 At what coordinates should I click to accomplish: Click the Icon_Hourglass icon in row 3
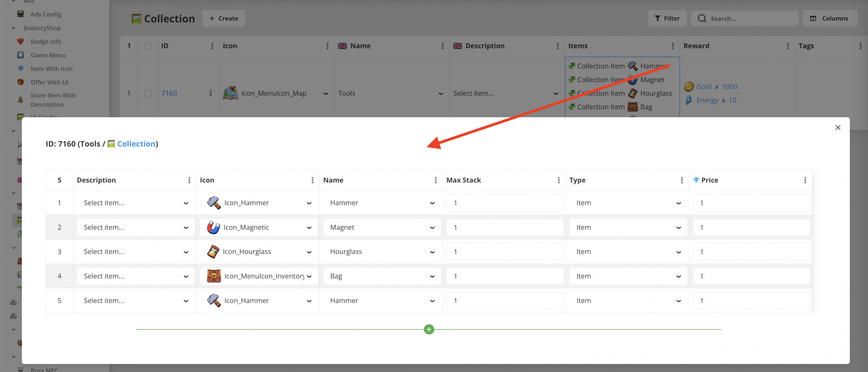(213, 252)
